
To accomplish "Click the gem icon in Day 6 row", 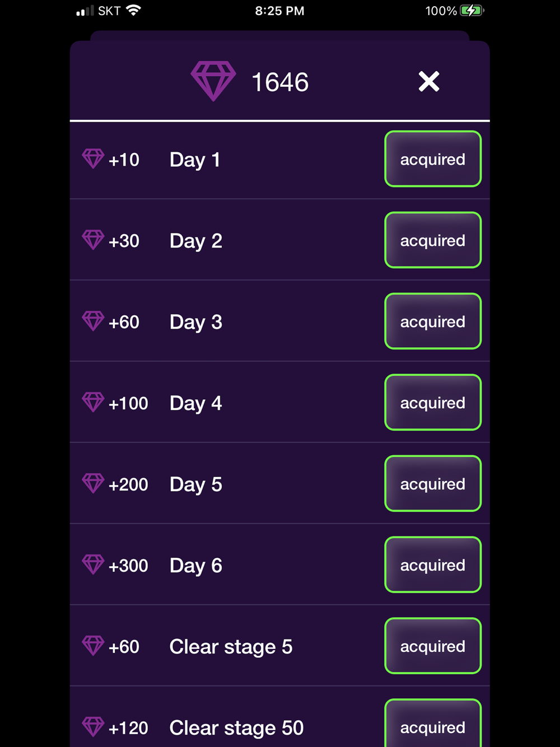I will 93,564.
